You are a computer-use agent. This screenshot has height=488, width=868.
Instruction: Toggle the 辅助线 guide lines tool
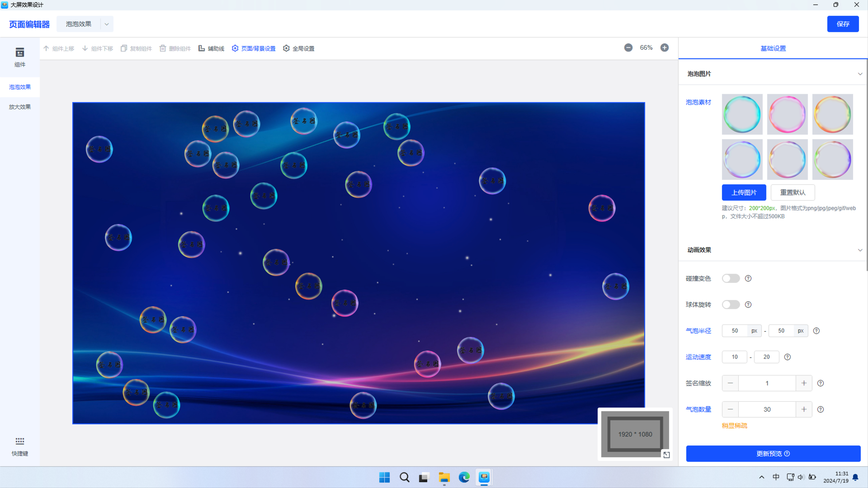211,49
